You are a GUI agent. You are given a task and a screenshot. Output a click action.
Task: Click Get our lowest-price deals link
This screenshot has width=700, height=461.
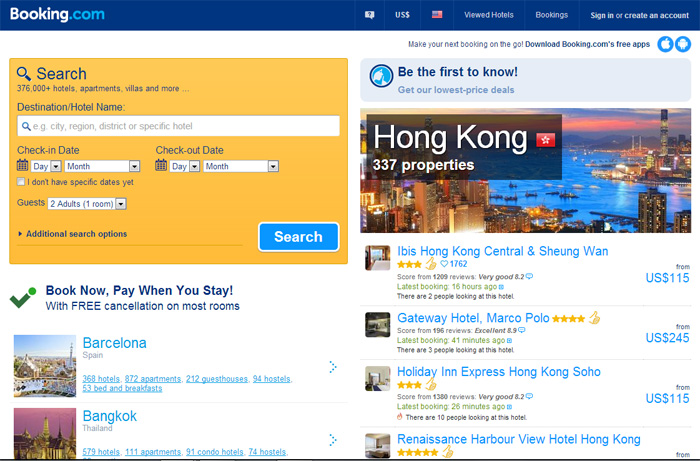[456, 90]
